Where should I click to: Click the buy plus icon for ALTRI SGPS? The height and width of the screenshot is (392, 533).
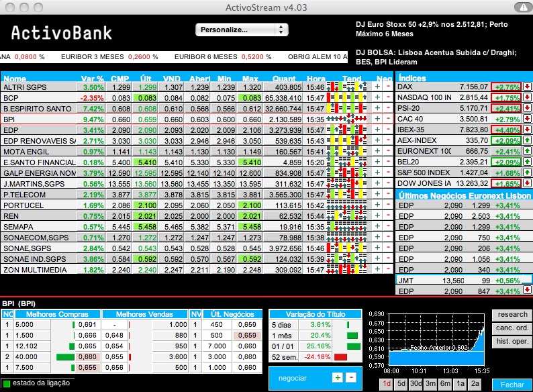click(377, 87)
